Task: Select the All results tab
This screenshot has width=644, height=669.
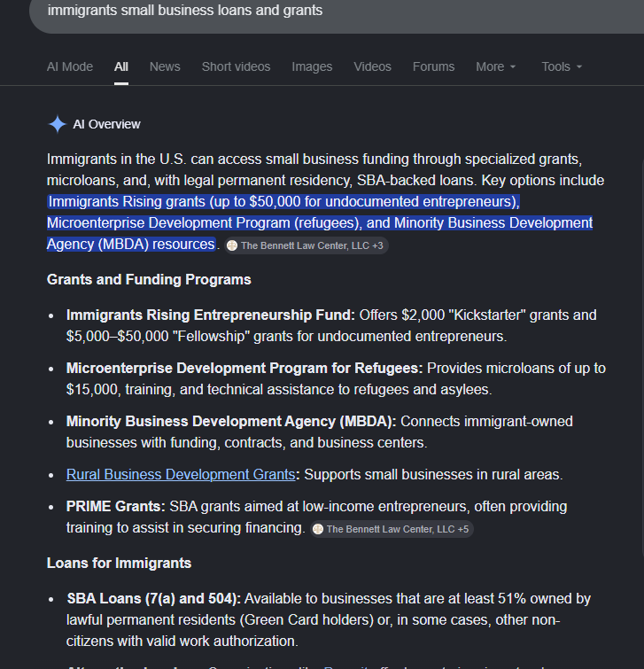Action: coord(121,66)
